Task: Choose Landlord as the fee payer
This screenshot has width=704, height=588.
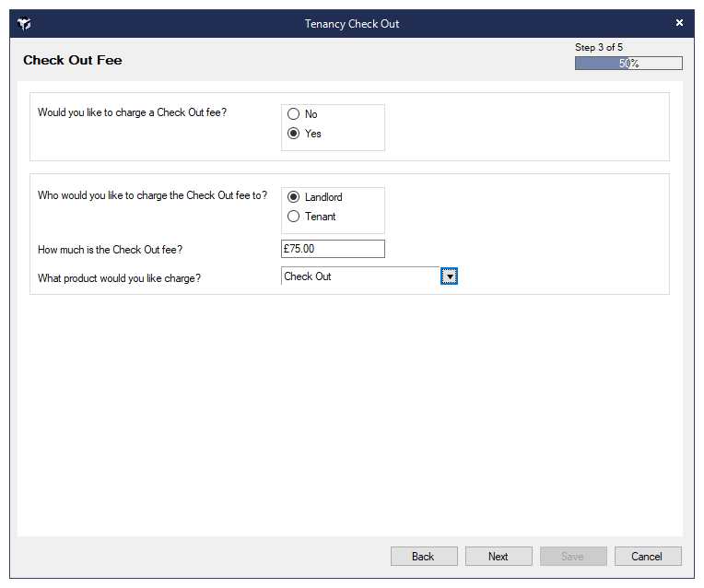Action: tap(294, 197)
